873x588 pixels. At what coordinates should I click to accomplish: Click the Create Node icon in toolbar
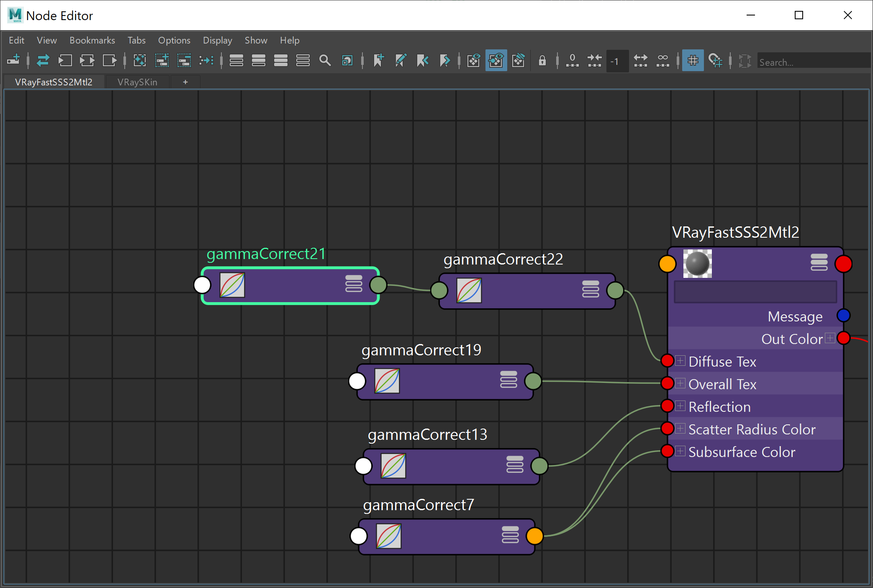(x=13, y=61)
